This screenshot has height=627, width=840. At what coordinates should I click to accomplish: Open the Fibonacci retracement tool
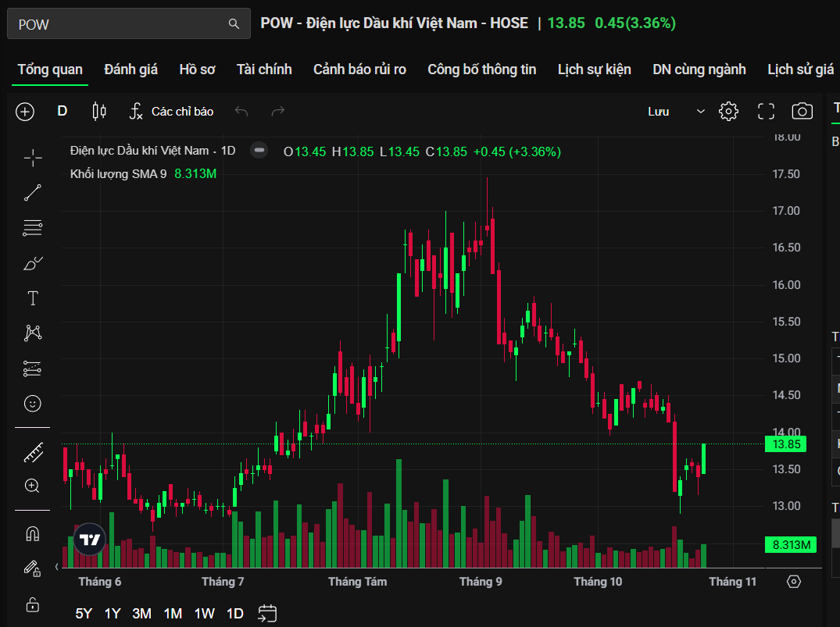click(33, 228)
